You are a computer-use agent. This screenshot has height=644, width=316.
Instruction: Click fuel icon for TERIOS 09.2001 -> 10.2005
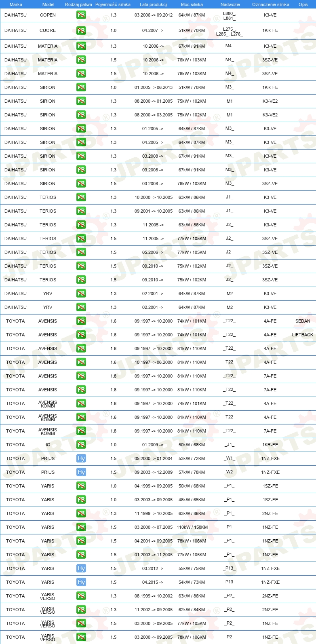pos(81,211)
